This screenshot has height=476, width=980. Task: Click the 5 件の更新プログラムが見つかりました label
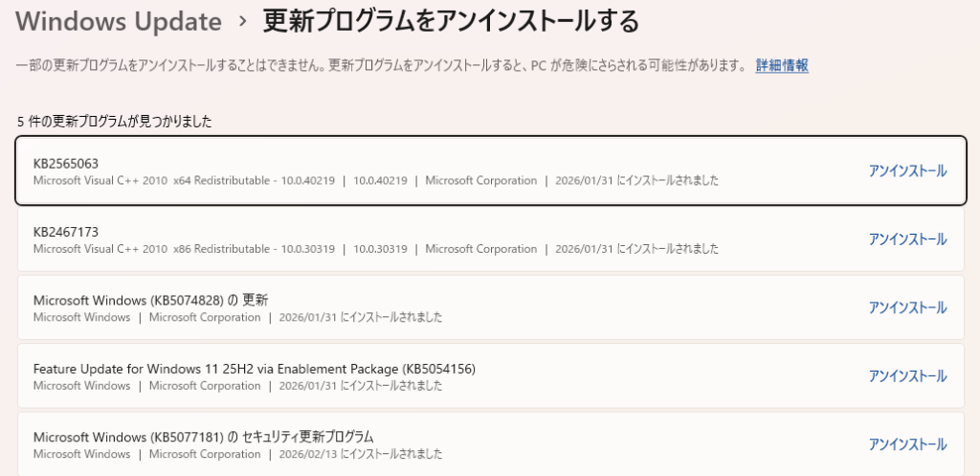tap(115, 122)
